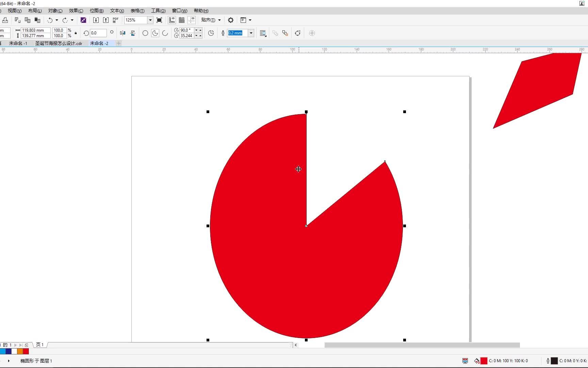Select the Arc shape type button

165,33
